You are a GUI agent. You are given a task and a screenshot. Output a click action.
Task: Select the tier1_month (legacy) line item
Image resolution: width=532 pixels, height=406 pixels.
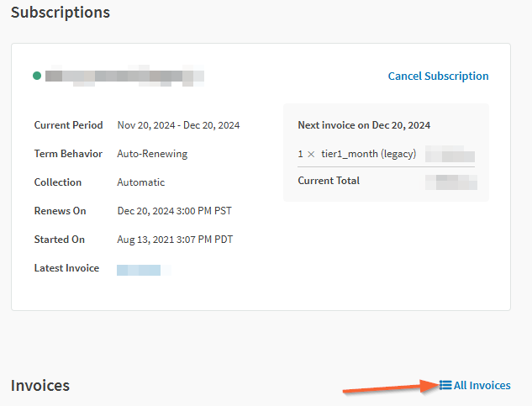pyautogui.click(x=368, y=155)
